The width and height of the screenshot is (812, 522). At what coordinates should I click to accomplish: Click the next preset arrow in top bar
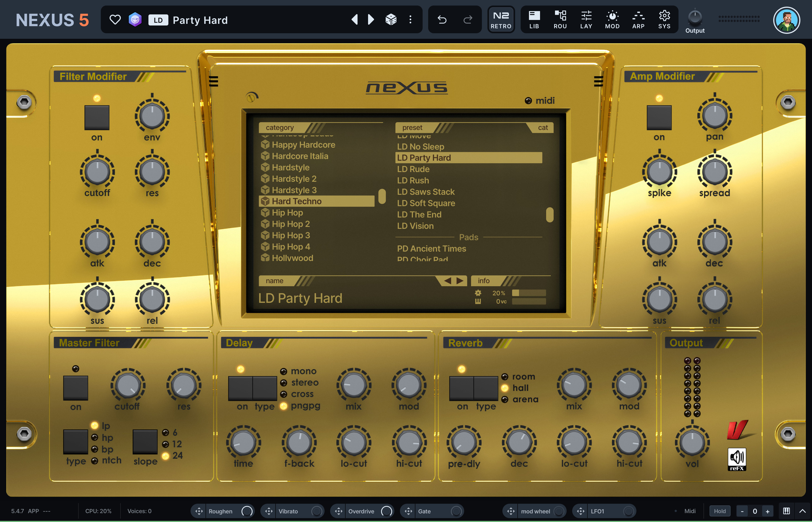(371, 20)
